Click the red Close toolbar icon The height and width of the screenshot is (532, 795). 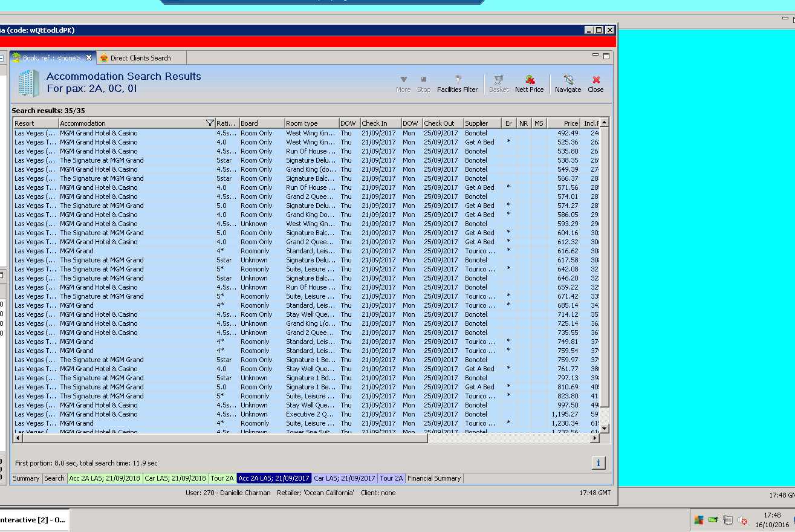pyautogui.click(x=595, y=83)
